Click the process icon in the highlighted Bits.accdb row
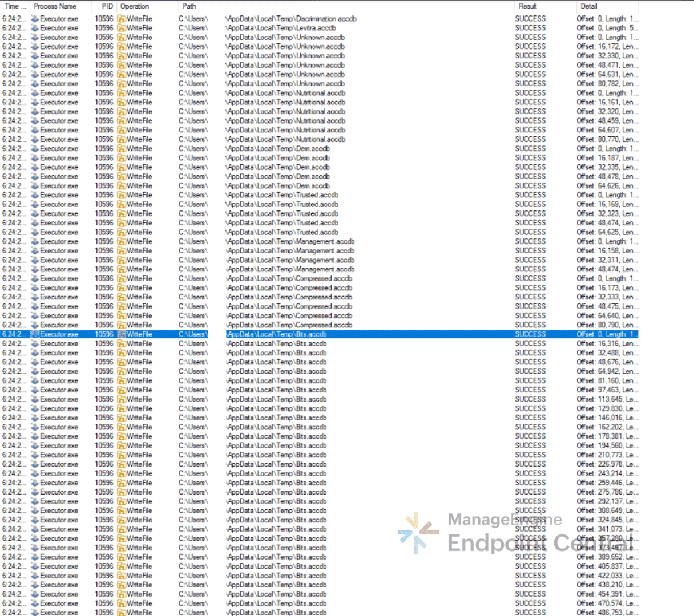 [35, 334]
